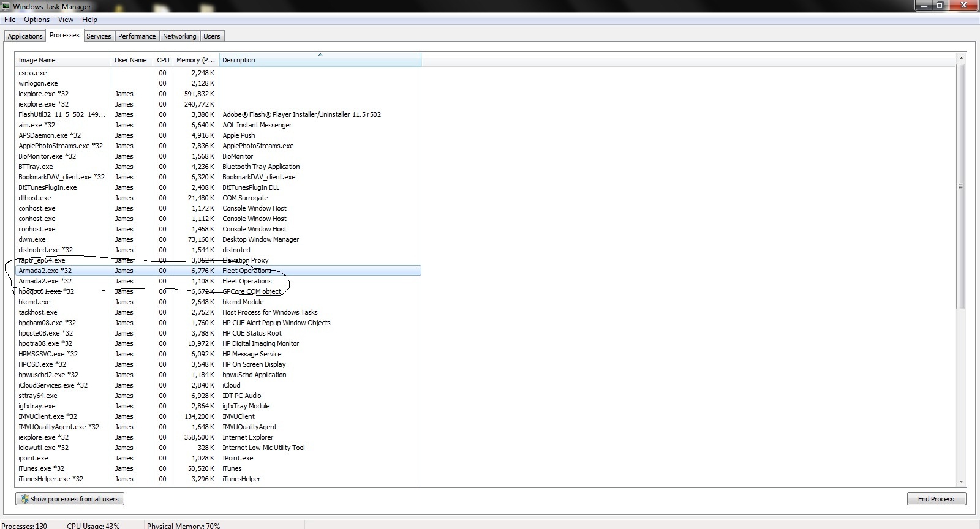Open the View menu

(66, 20)
